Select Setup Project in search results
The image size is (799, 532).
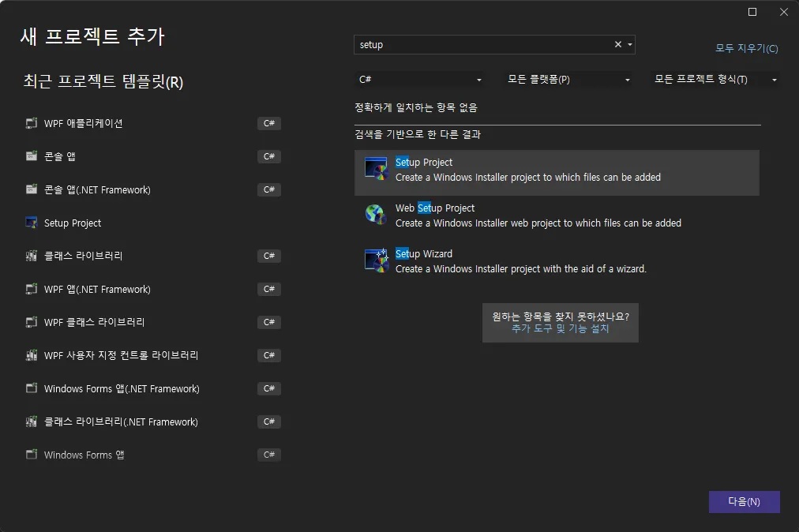point(557,173)
